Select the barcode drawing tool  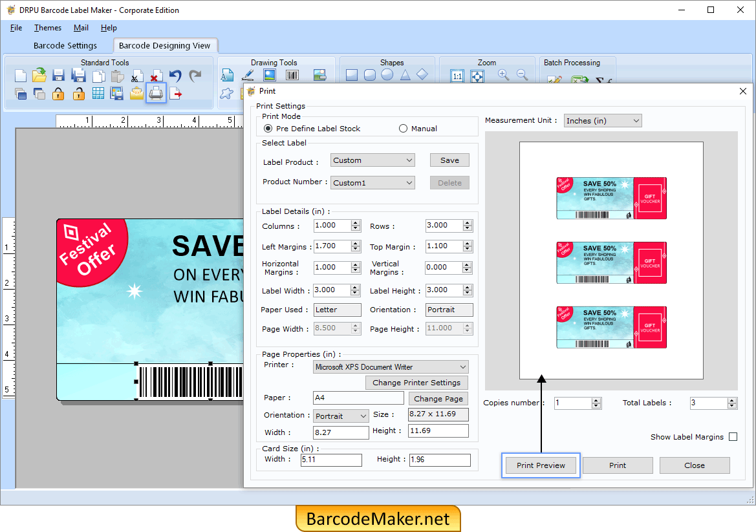(292, 75)
